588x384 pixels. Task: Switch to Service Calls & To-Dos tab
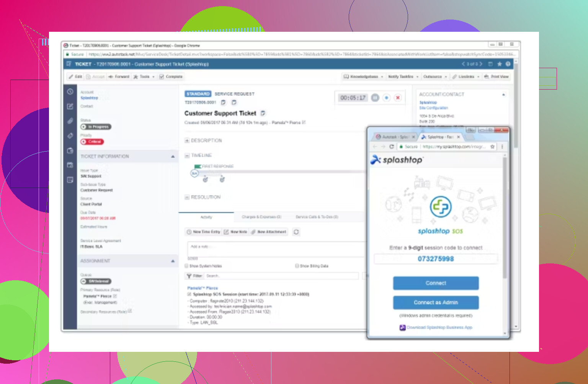[317, 217]
